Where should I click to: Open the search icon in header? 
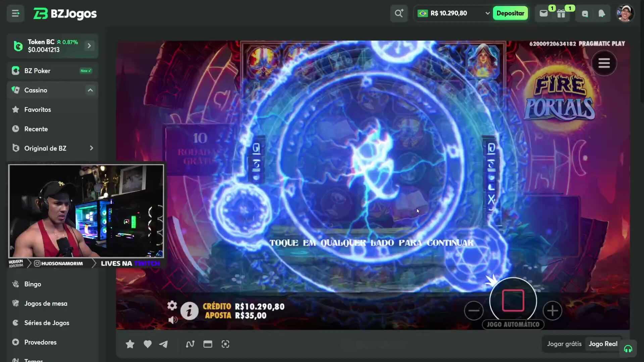click(x=399, y=13)
